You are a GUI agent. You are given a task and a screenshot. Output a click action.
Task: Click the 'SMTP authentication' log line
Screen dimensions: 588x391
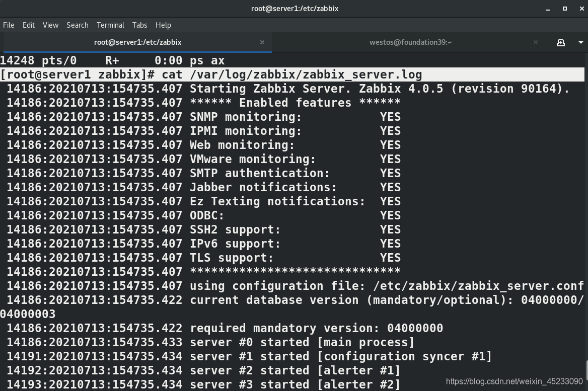click(203, 173)
